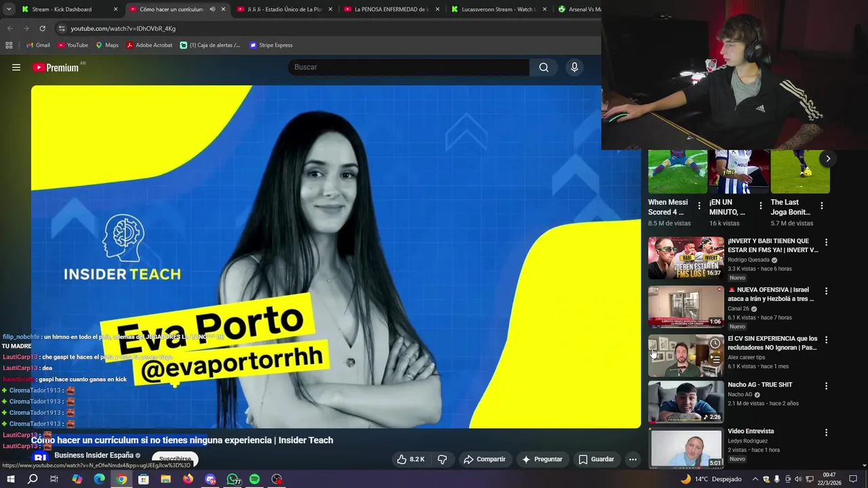Click the search magnifier button
The width and height of the screenshot is (868, 488).
coord(544,67)
